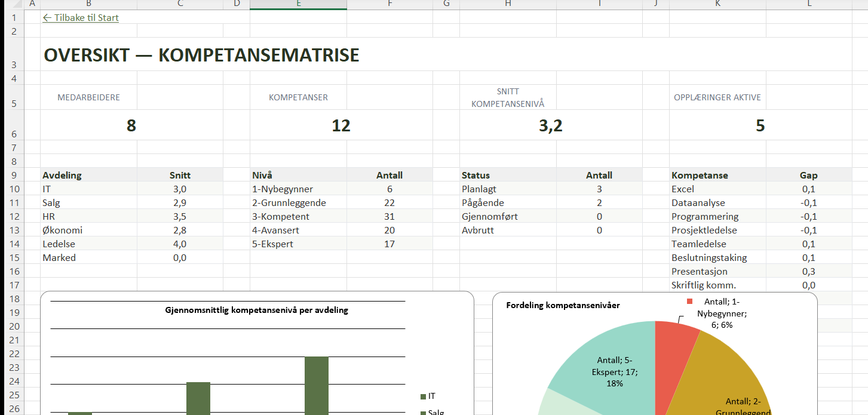Click the 'OVERSIKT — KOMPETANSEMATRISE' title cell
This screenshot has height=415, width=868.
[201, 56]
